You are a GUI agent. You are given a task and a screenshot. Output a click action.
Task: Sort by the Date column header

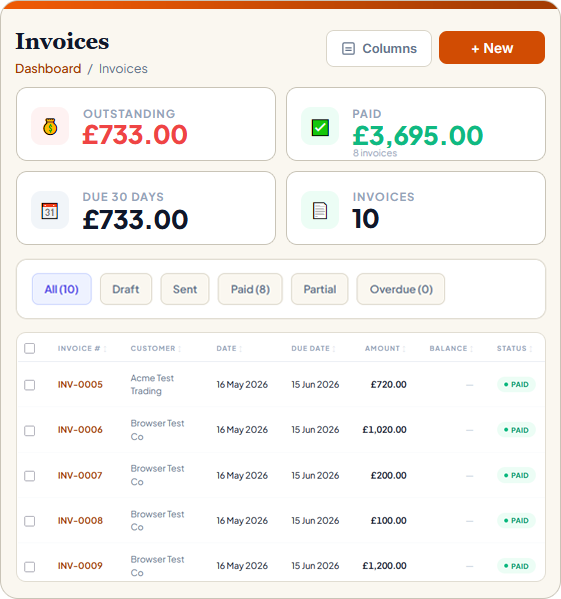pos(229,348)
